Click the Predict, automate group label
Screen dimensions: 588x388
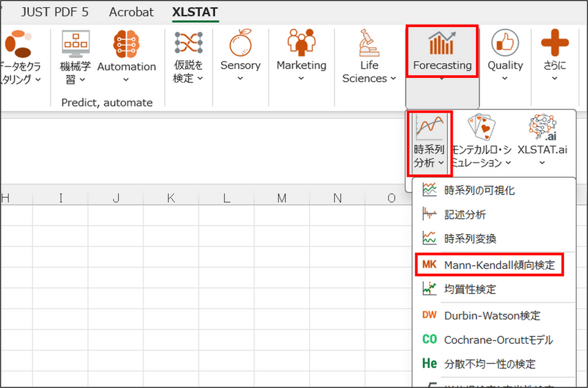tap(107, 102)
